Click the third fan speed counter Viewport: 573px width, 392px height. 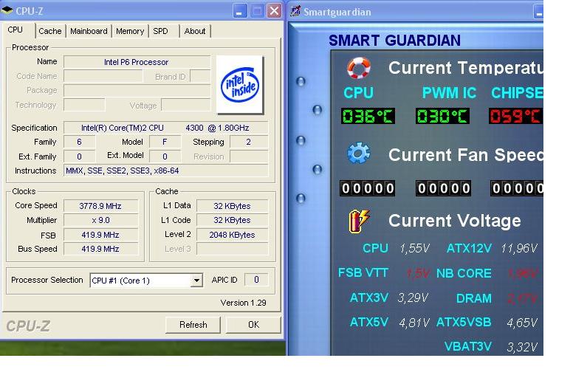(517, 188)
